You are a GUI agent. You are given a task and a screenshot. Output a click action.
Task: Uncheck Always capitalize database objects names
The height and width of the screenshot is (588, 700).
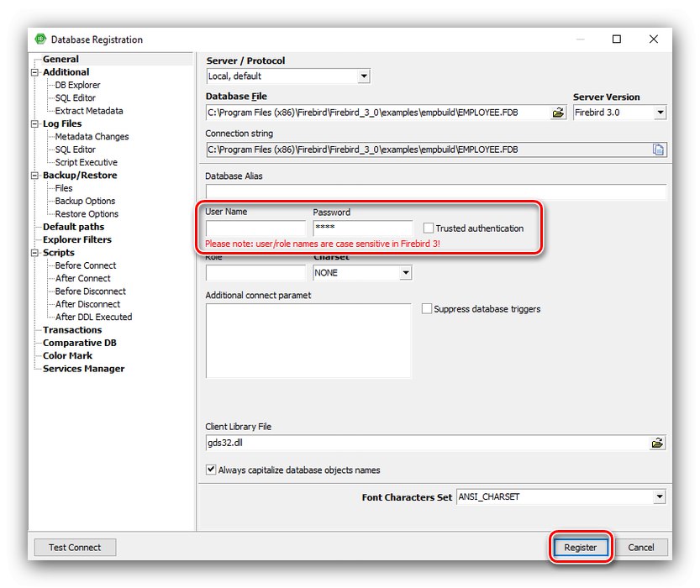tap(211, 470)
